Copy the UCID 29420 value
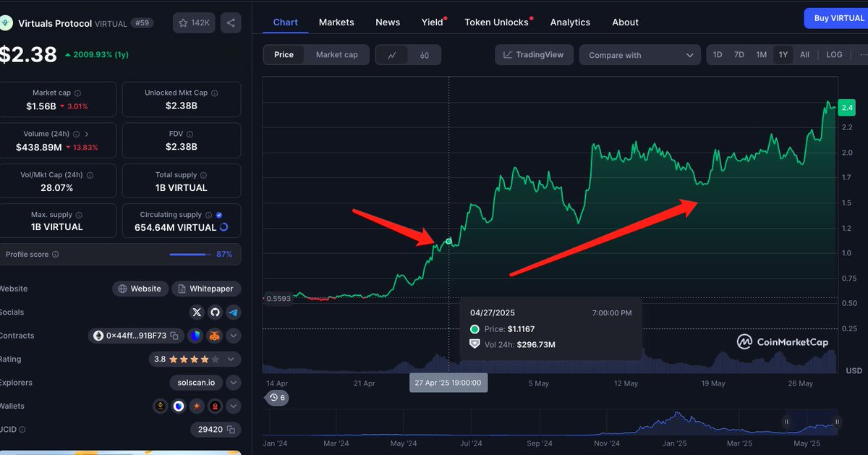Image resolution: width=868 pixels, height=455 pixels. [x=231, y=430]
